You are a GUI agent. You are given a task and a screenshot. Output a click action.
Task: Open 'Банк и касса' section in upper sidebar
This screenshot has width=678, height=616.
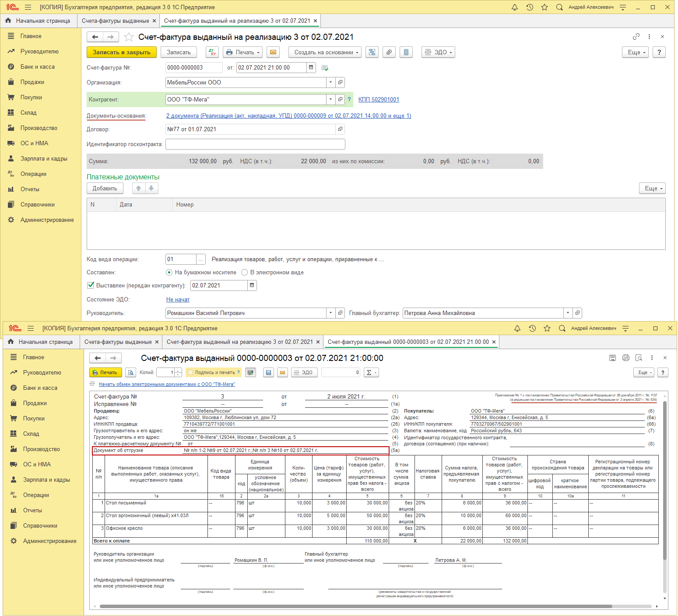[38, 66]
